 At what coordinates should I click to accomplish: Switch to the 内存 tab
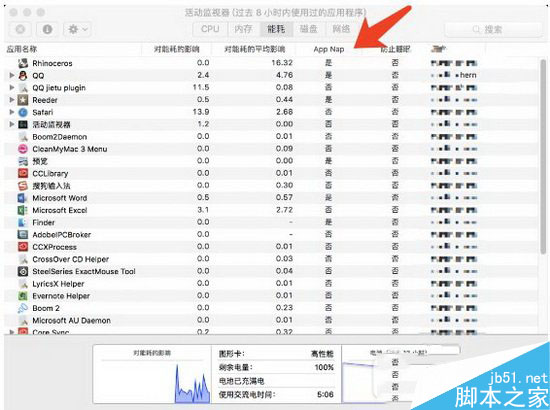243,29
